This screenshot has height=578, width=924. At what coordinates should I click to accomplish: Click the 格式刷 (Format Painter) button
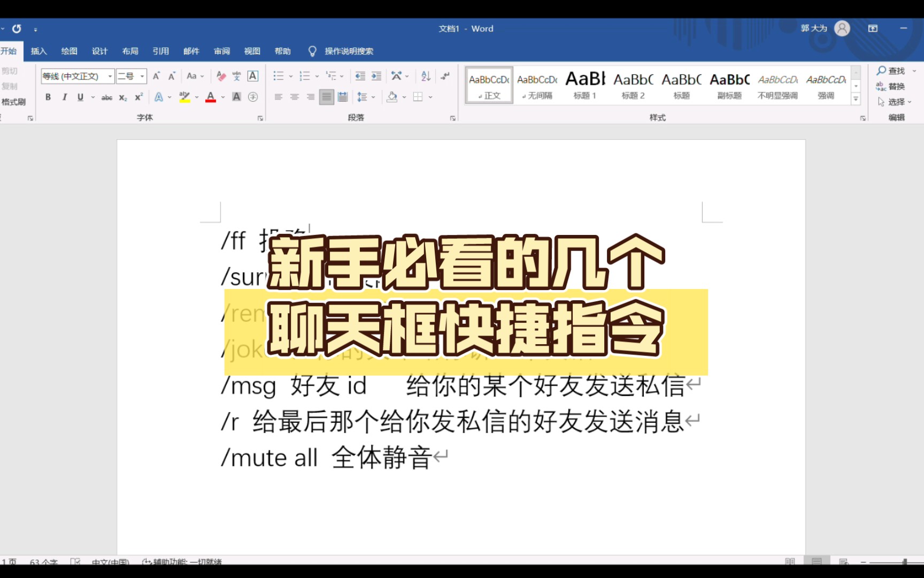13,102
